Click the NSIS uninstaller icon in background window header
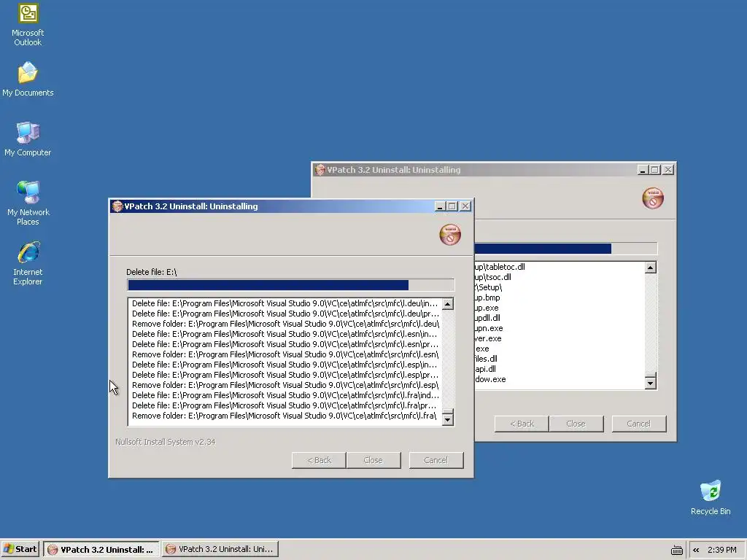The height and width of the screenshot is (560, 747). click(653, 198)
